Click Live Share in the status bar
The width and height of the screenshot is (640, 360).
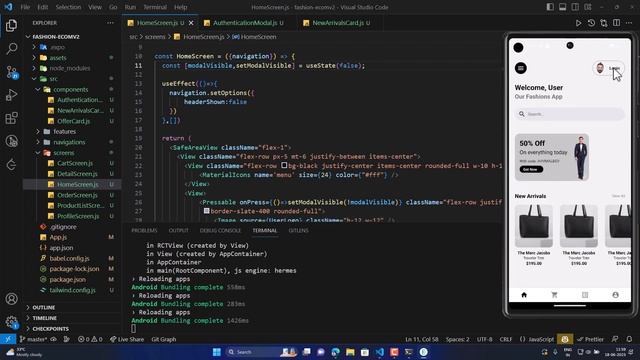[127, 339]
